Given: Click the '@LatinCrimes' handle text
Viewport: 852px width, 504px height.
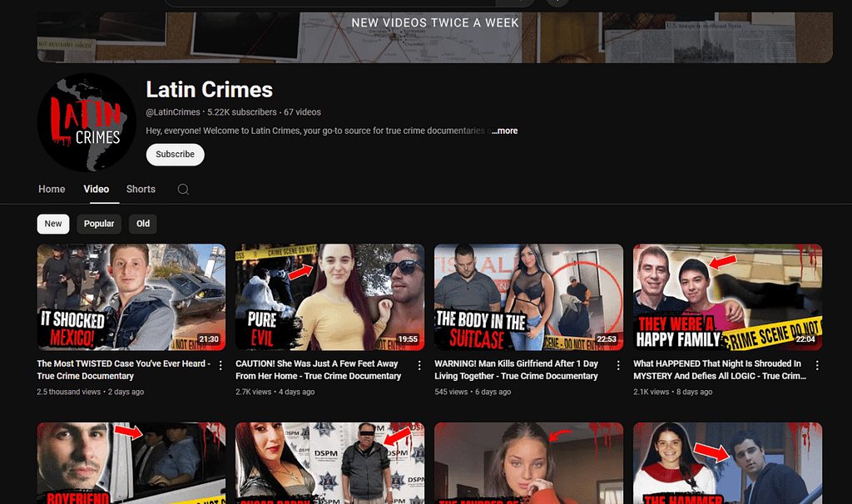Looking at the screenshot, I should (173, 112).
